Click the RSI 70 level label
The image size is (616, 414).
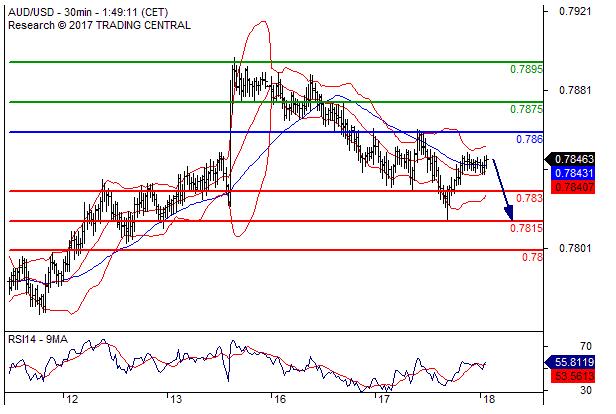(x=586, y=346)
